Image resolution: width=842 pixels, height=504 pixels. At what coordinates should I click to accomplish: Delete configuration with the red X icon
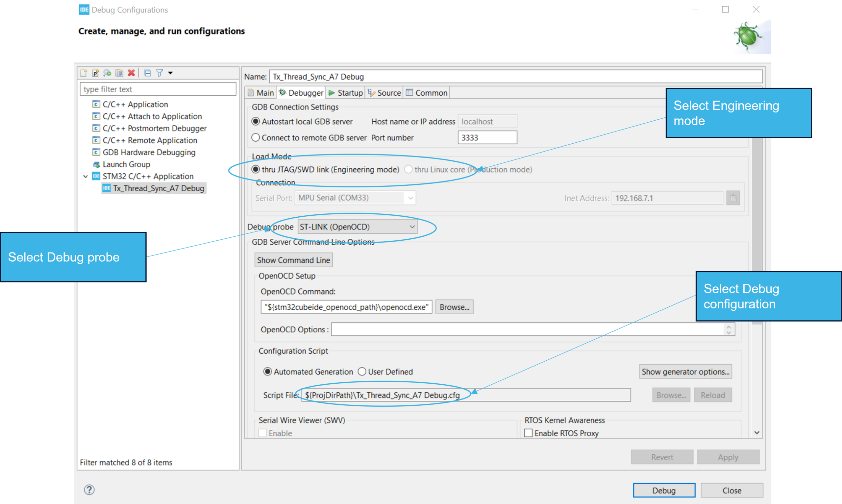[131, 73]
